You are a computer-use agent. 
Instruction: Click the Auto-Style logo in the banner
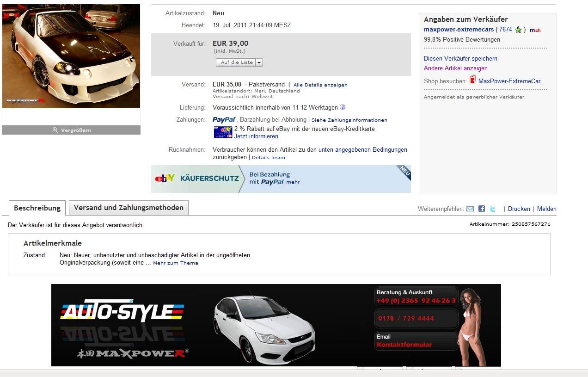(x=122, y=311)
